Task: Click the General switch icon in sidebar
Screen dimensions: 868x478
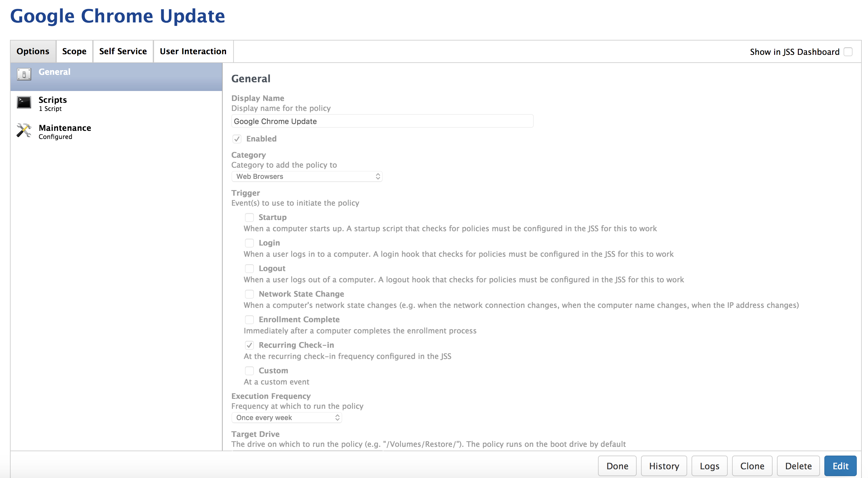Action: coord(24,74)
